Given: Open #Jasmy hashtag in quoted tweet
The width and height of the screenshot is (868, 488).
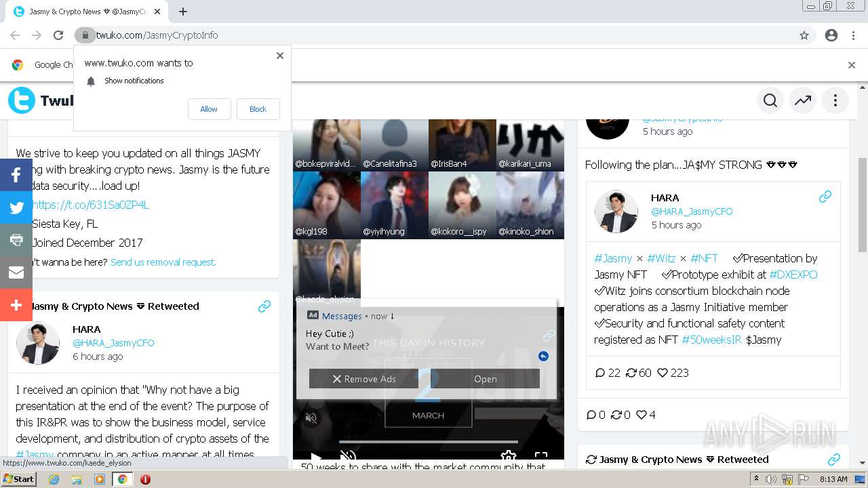Looking at the screenshot, I should (613, 258).
